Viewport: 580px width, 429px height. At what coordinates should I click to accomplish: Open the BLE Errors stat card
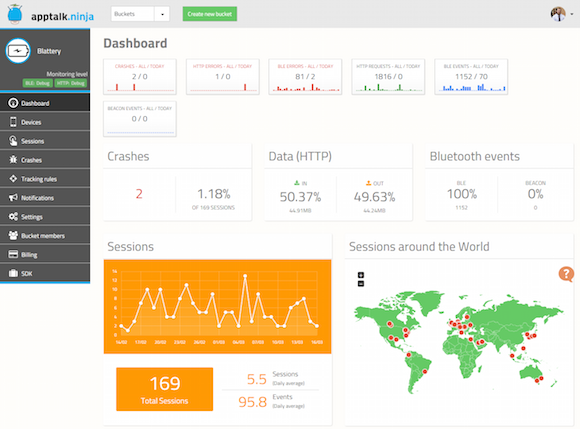coord(305,77)
